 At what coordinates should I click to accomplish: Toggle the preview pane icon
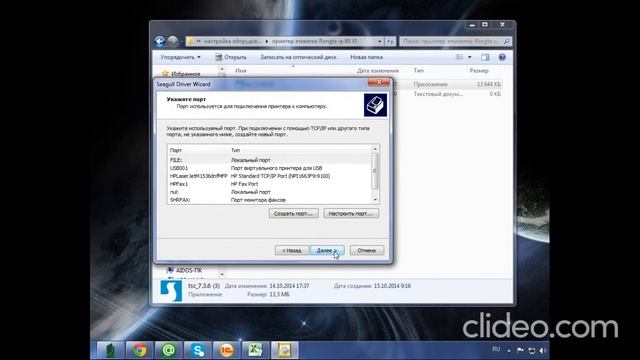[x=485, y=57]
